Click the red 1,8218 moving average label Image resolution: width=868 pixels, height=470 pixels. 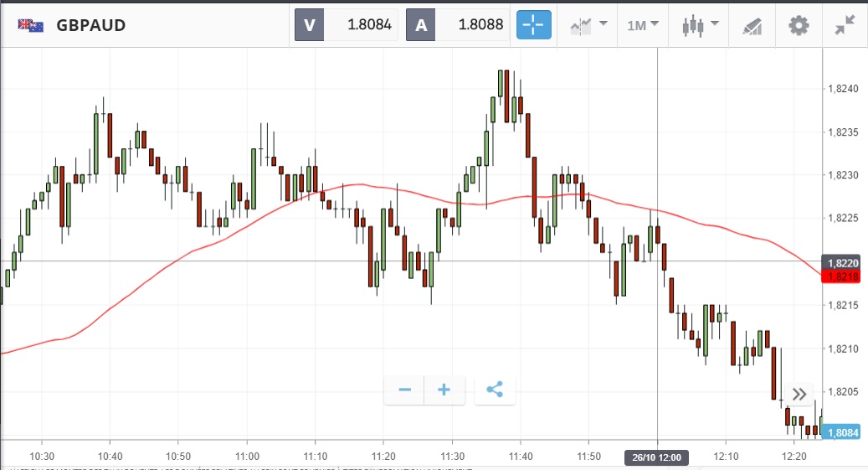tap(845, 276)
